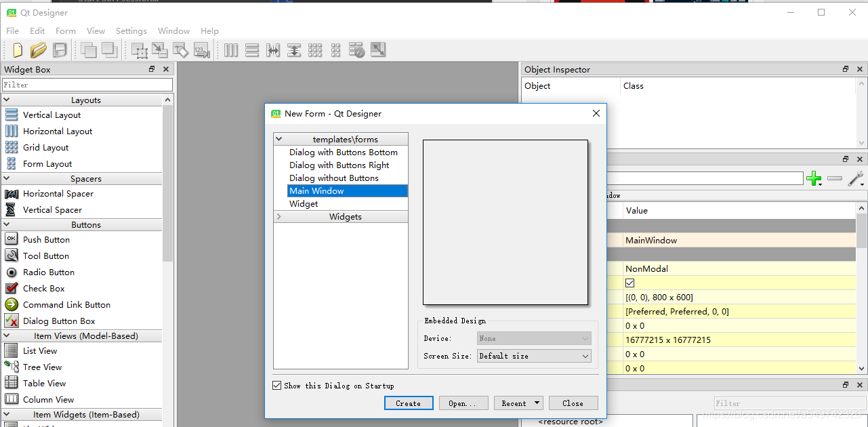Screen dimensions: 868x427
Task: Open the Form menu
Action: tap(66, 31)
